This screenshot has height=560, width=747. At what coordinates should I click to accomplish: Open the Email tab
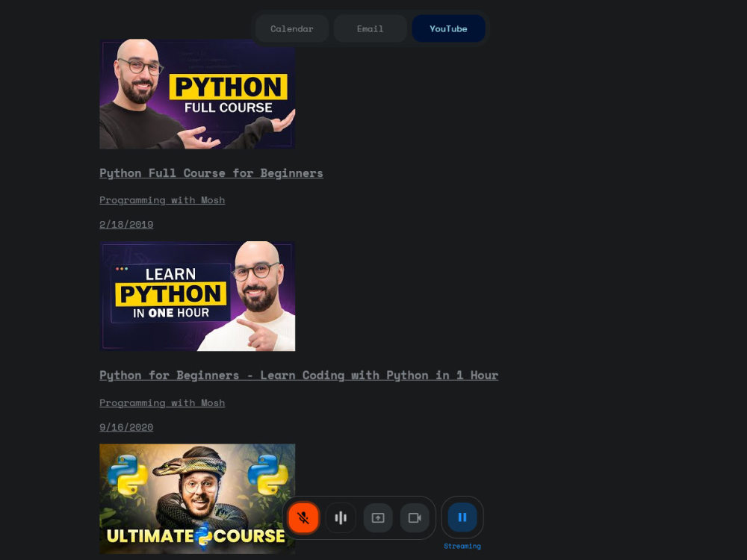click(x=371, y=28)
